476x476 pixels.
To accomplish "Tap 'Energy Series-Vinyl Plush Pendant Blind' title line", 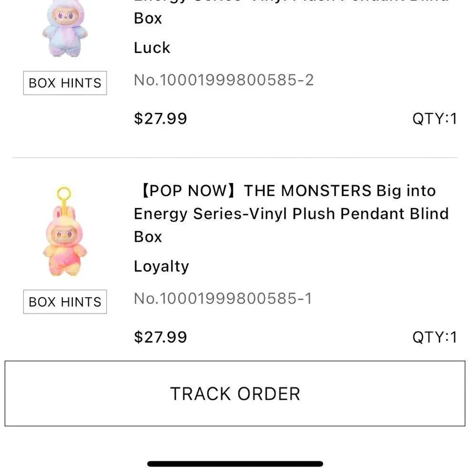I will [291, 214].
